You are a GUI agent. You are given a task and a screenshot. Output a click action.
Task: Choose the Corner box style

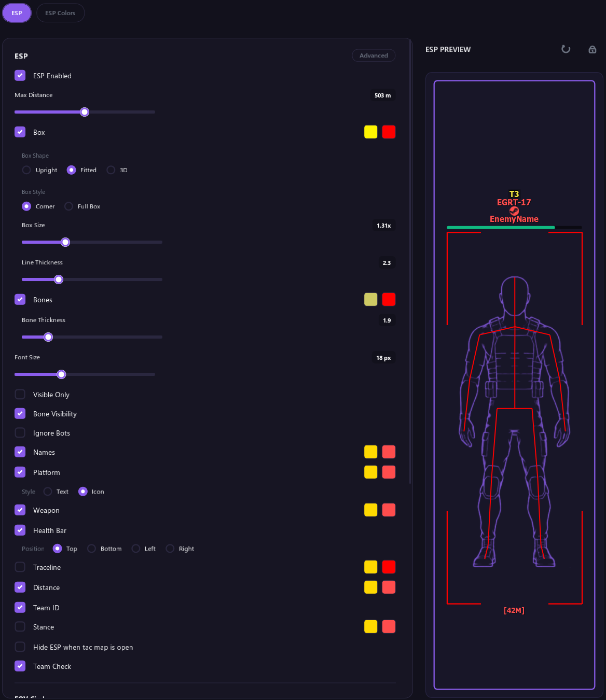click(x=26, y=206)
